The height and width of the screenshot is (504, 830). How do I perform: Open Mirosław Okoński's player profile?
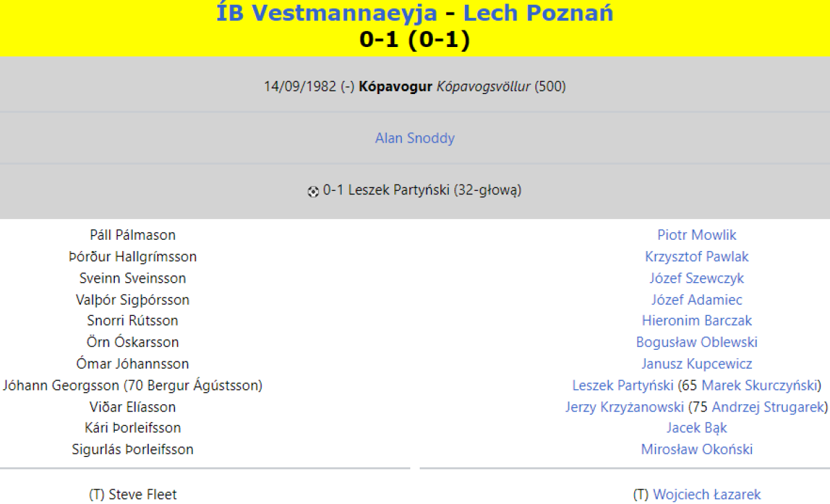pyautogui.click(x=697, y=449)
